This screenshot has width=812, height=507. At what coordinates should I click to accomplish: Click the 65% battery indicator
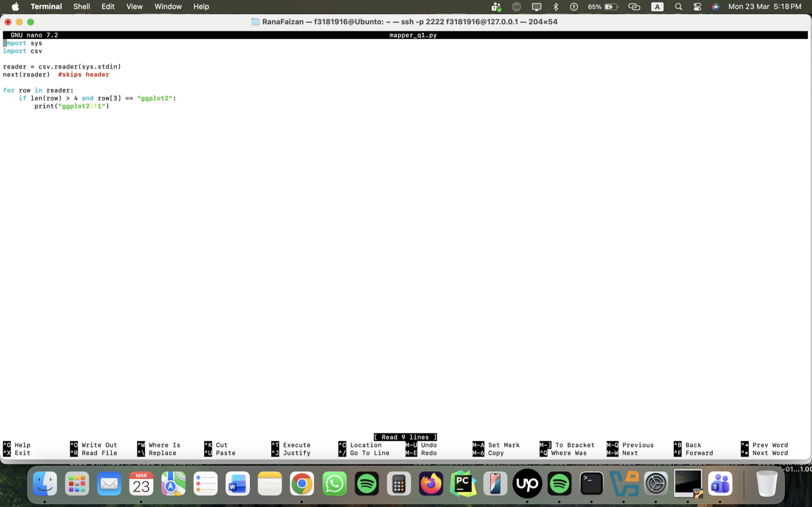[x=603, y=7]
